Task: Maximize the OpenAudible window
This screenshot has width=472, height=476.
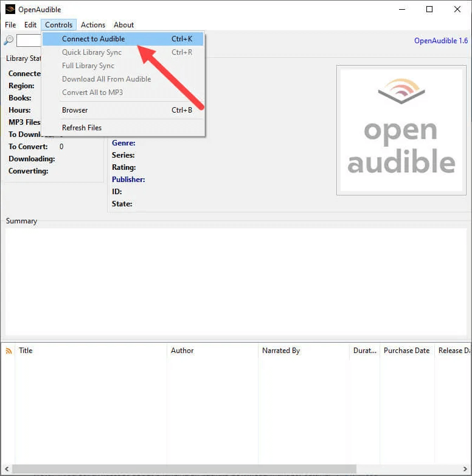Action: [x=429, y=9]
